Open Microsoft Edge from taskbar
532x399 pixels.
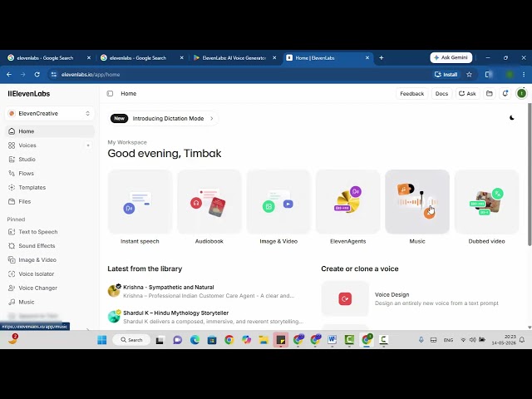click(195, 340)
